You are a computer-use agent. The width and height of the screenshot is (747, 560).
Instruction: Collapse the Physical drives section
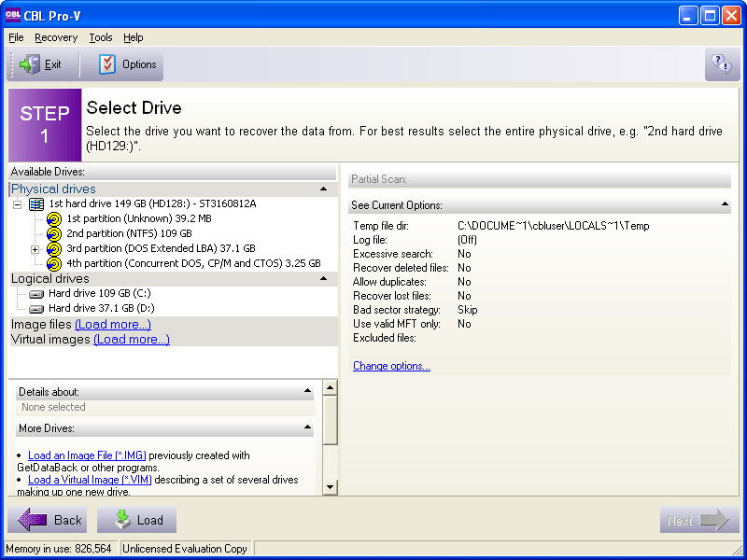[x=323, y=189]
